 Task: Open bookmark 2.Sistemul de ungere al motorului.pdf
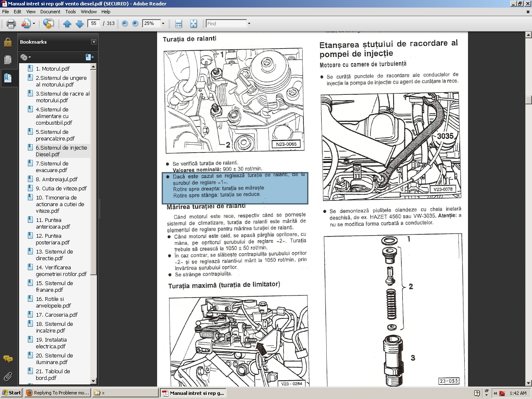click(x=61, y=81)
